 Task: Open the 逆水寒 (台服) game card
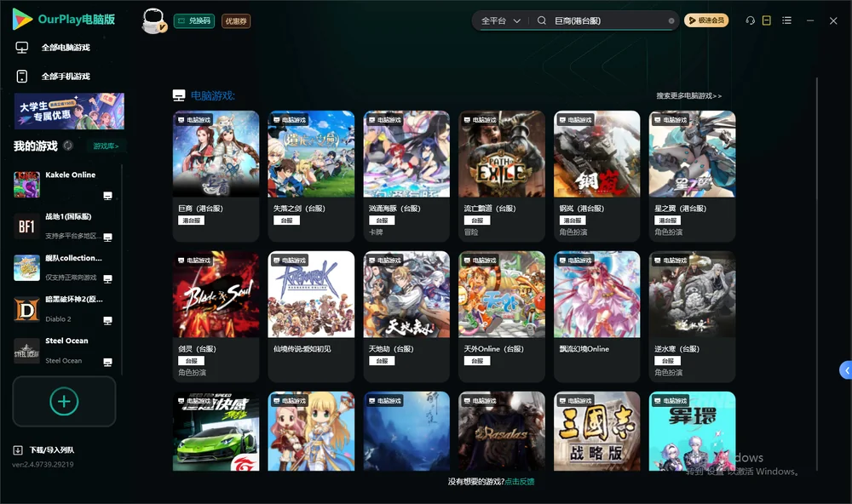pos(692,317)
